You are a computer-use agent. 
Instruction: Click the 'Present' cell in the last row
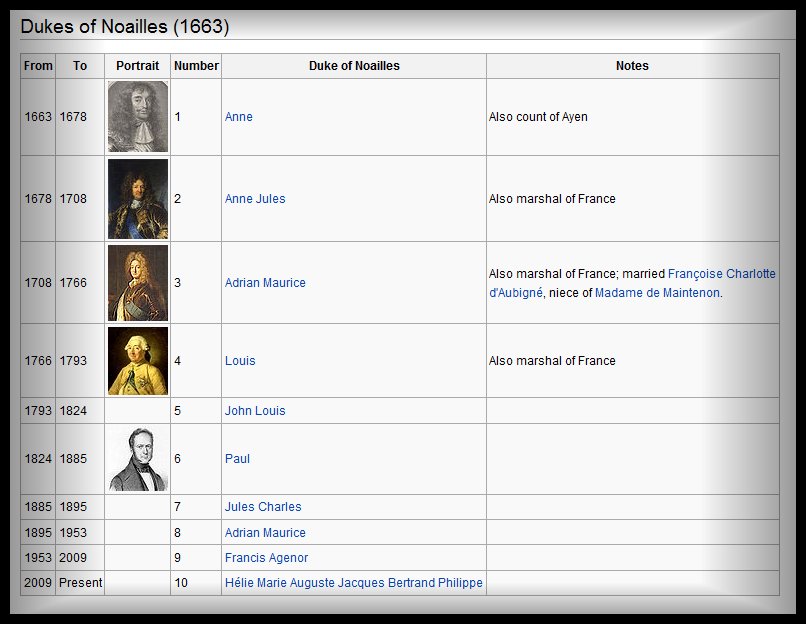pyautogui.click(x=81, y=583)
